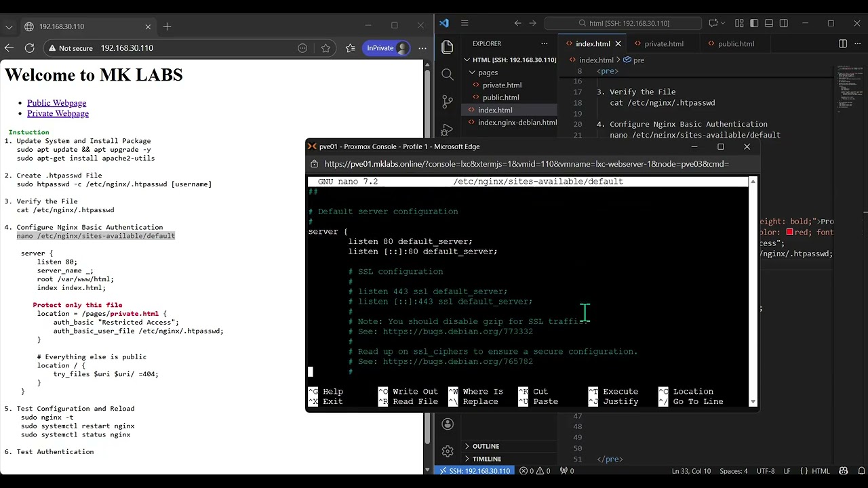
Task: Add page to favorites star icon
Action: coord(325,48)
